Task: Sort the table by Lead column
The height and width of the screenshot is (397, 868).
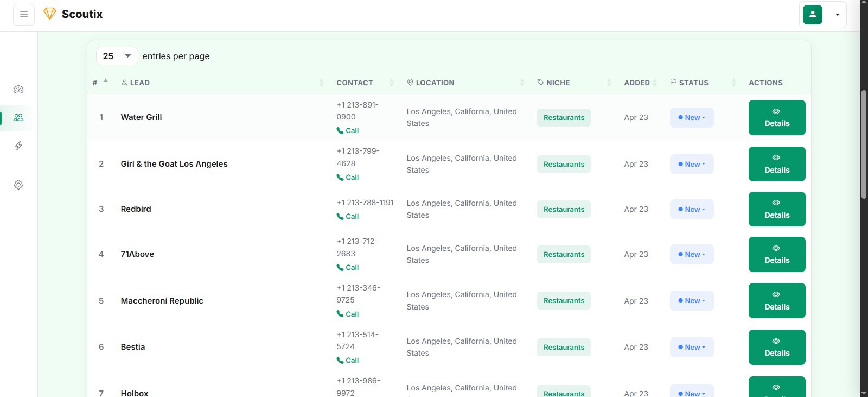Action: [x=222, y=83]
